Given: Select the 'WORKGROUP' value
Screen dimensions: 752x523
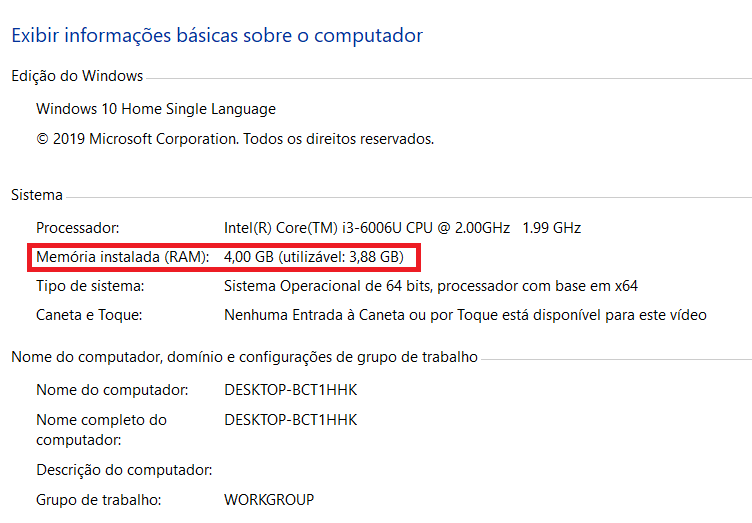Looking at the screenshot, I should pyautogui.click(x=269, y=500).
